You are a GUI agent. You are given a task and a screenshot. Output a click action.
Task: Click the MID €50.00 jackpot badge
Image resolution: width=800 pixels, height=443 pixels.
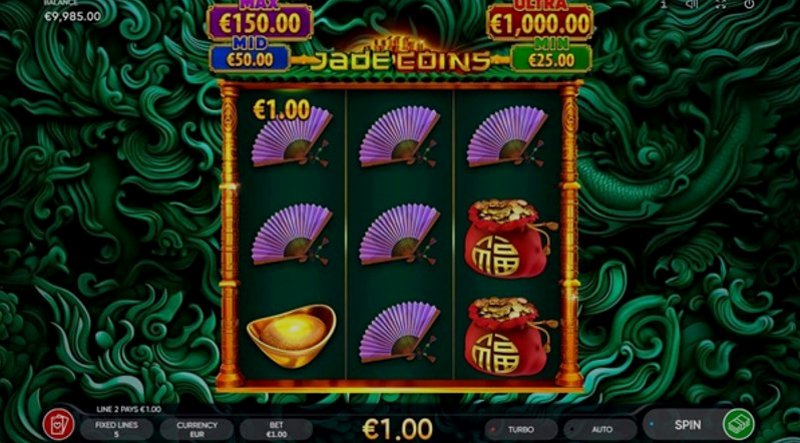click(x=250, y=58)
